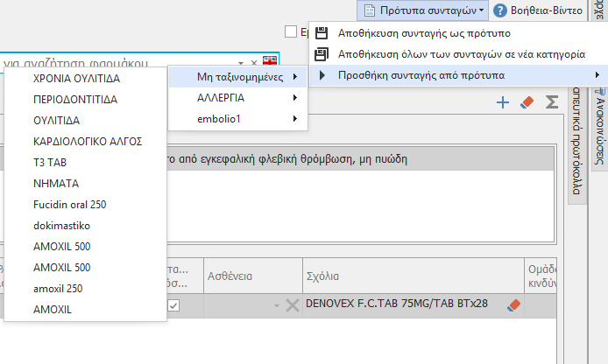Expand the embolio1 template category

237,118
